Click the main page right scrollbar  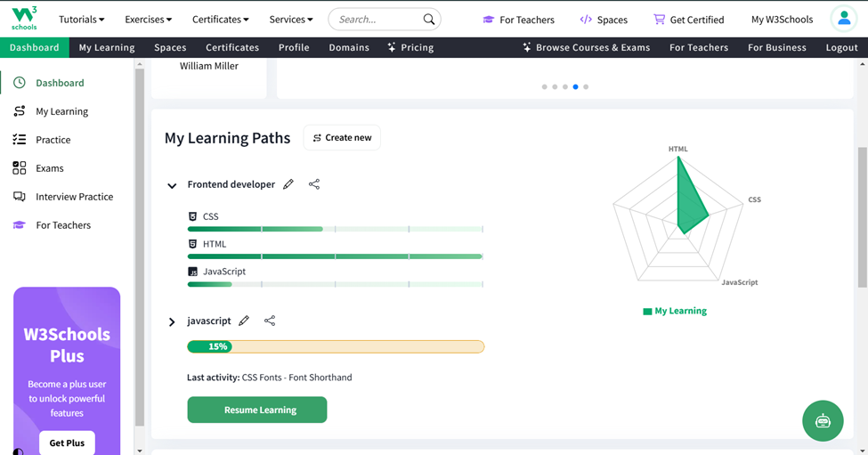point(863,217)
